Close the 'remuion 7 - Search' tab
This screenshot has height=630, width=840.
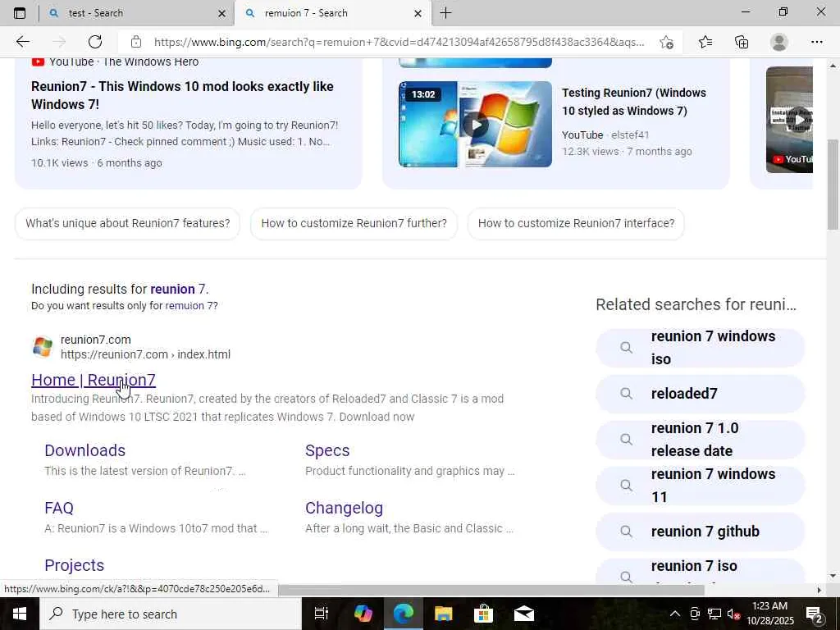(x=418, y=13)
